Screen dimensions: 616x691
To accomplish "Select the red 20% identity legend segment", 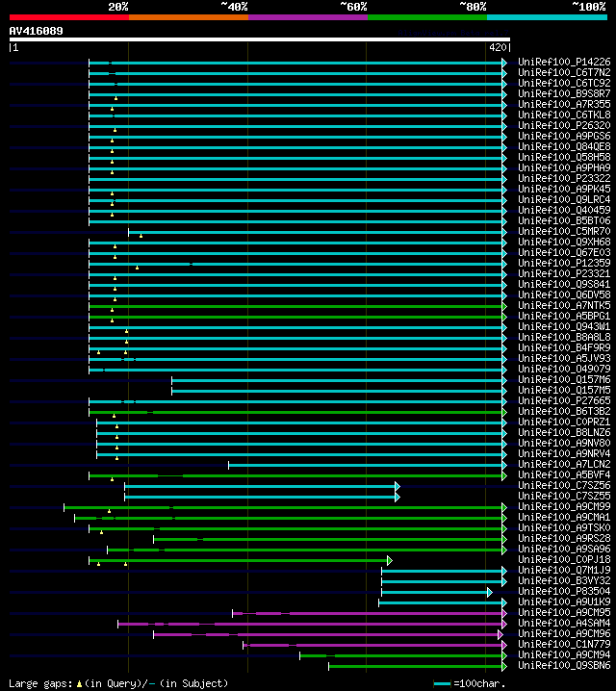I will (x=69, y=17).
